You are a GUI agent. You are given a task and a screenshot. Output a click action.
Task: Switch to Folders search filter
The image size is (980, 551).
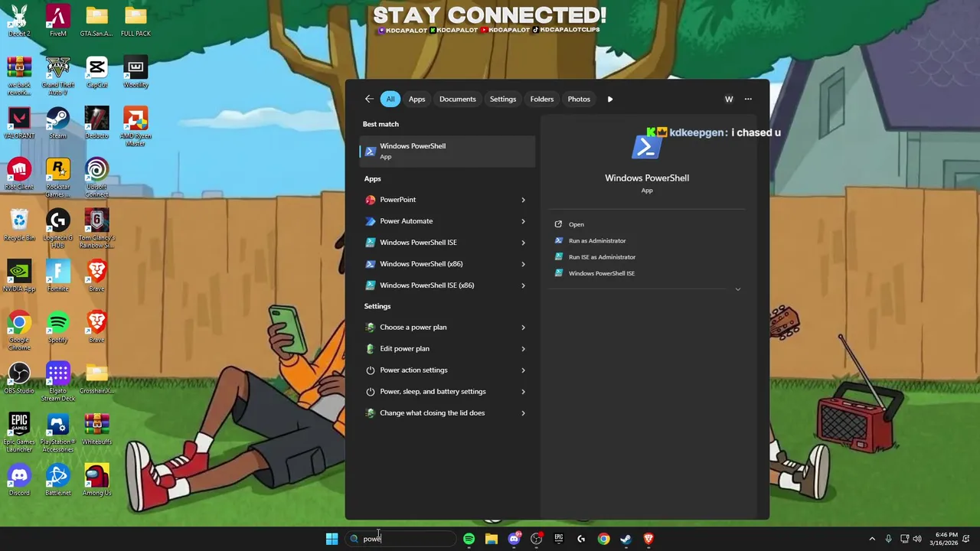click(542, 99)
